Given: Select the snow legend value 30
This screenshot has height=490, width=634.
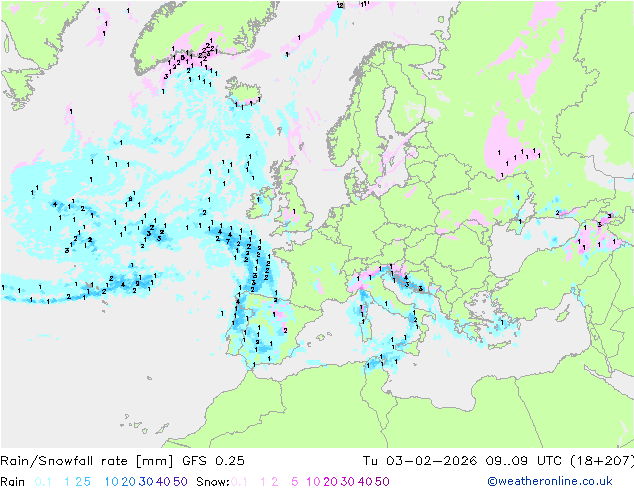Looking at the screenshot, I should (x=348, y=482).
